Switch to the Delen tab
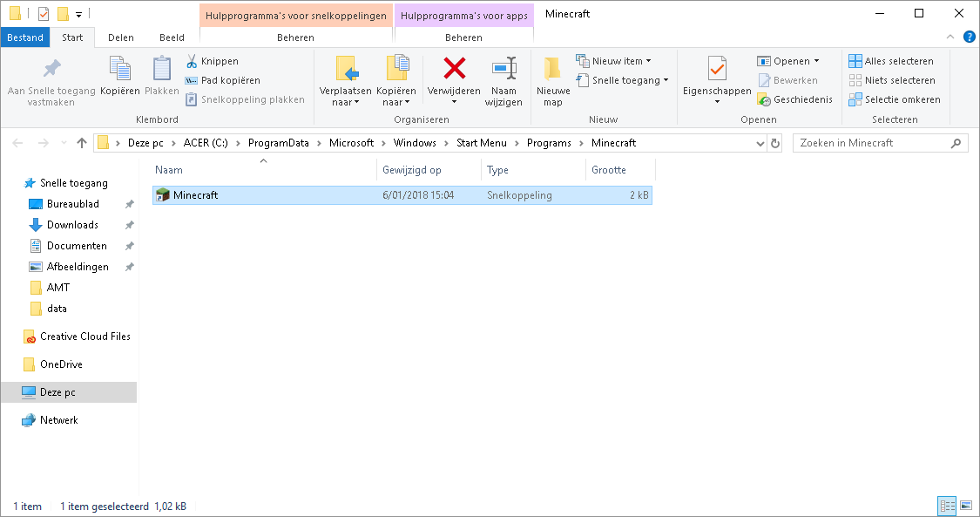The image size is (980, 517). click(120, 37)
